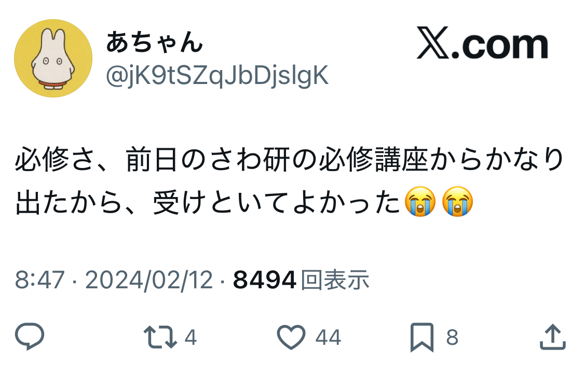Repost the tweet with the retweet arrows icon
The height and width of the screenshot is (392, 584).
tap(160, 337)
